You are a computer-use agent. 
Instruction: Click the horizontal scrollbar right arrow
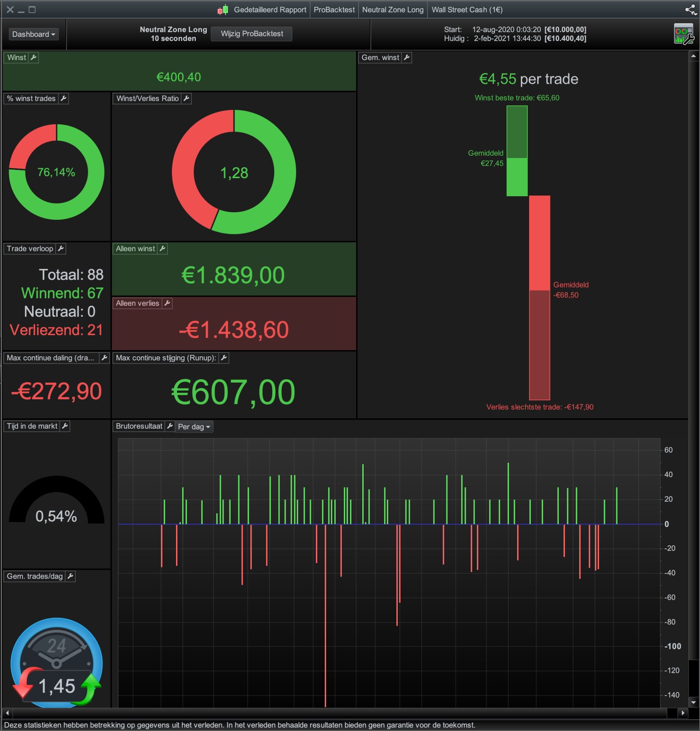point(683,713)
